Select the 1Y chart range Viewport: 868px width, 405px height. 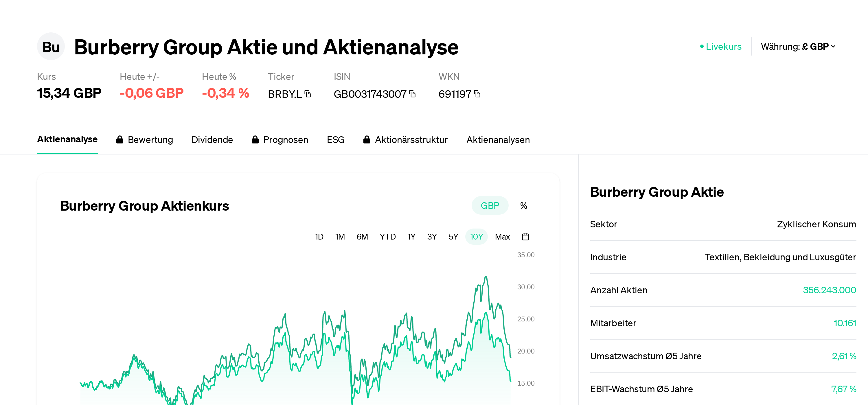click(411, 237)
